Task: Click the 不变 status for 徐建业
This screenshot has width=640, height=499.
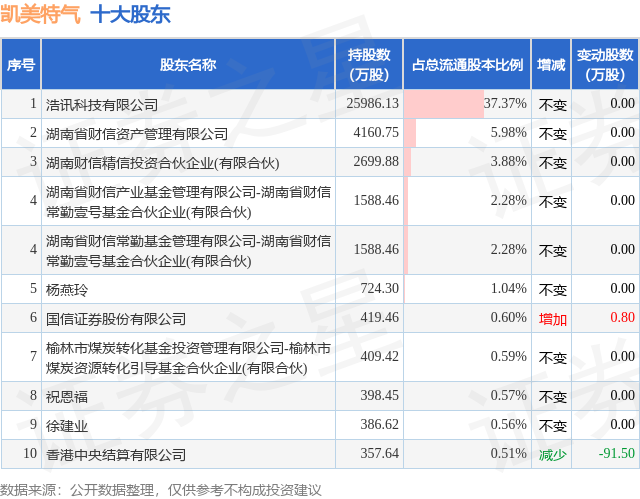Action: click(553, 426)
